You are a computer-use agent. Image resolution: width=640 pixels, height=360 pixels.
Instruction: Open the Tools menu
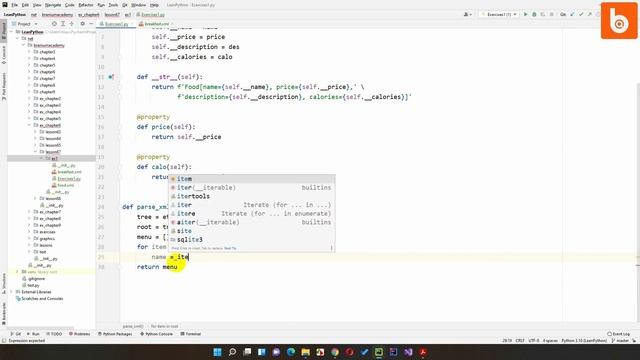(x=113, y=5)
